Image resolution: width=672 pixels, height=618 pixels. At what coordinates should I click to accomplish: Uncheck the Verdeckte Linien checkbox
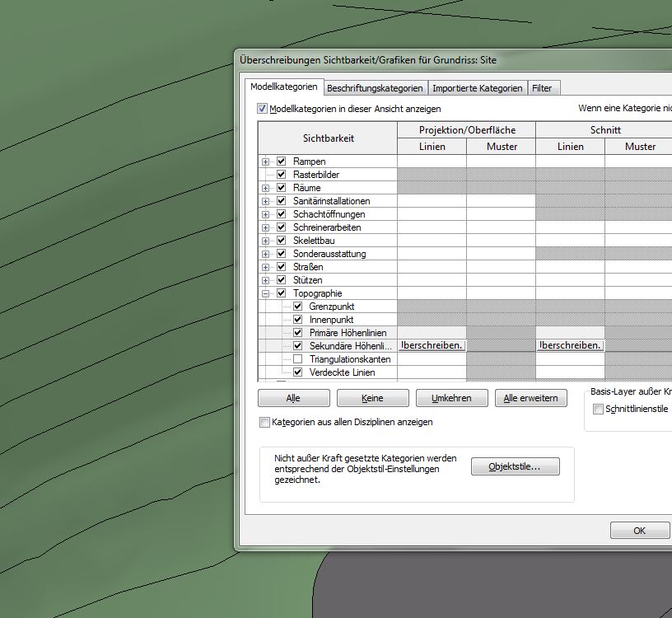pyautogui.click(x=298, y=372)
